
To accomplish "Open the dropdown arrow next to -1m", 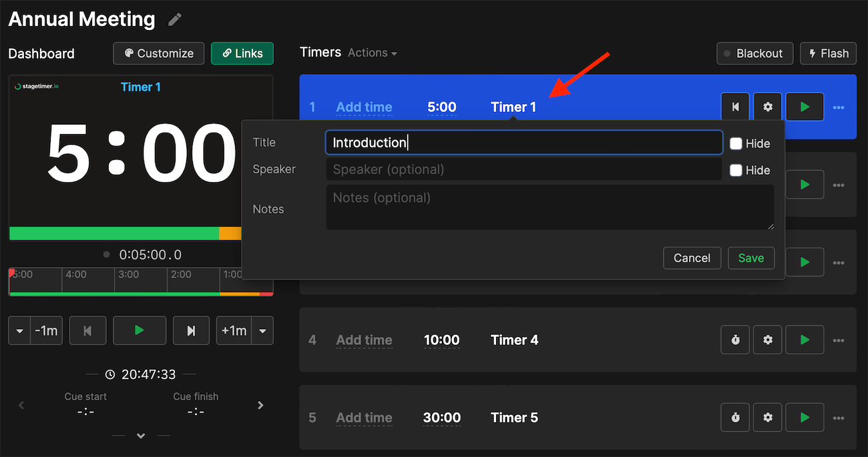I will tap(19, 330).
